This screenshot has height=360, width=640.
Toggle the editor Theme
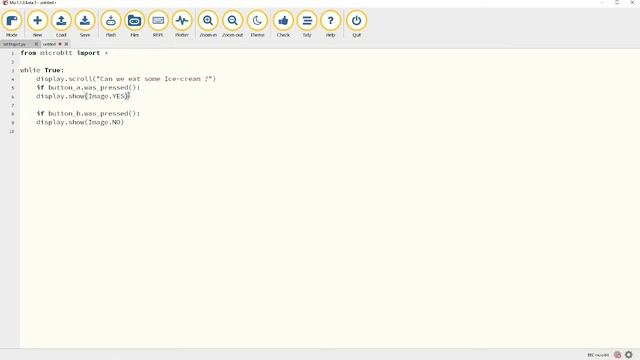pos(257,24)
